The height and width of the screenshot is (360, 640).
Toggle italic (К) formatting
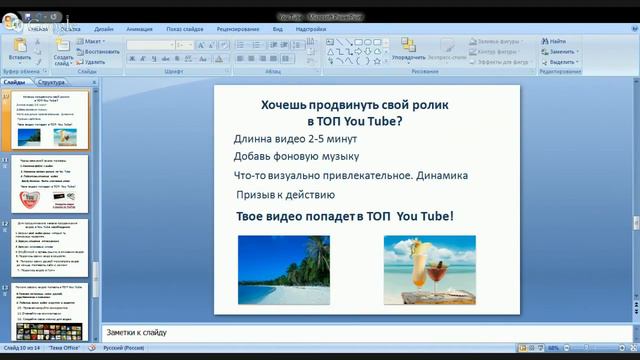[x=143, y=59]
